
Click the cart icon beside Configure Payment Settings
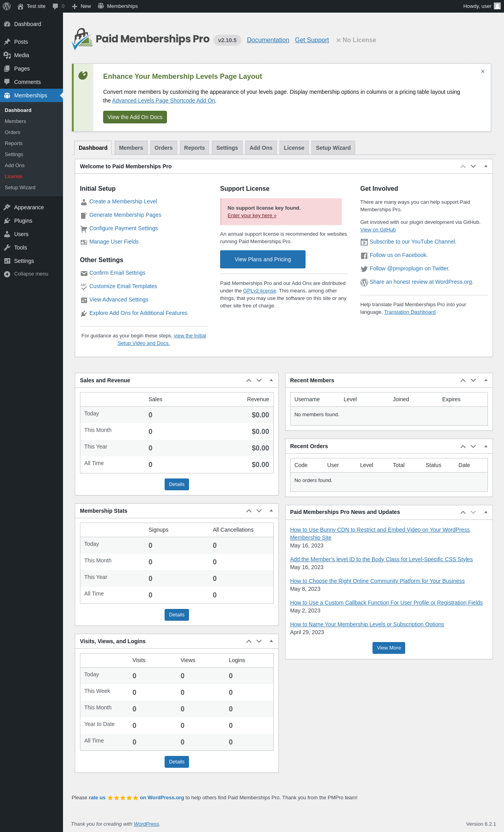[x=84, y=229]
